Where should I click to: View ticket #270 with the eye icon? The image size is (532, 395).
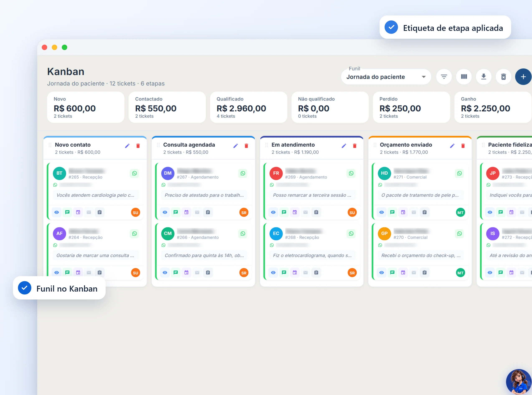pyautogui.click(x=382, y=273)
